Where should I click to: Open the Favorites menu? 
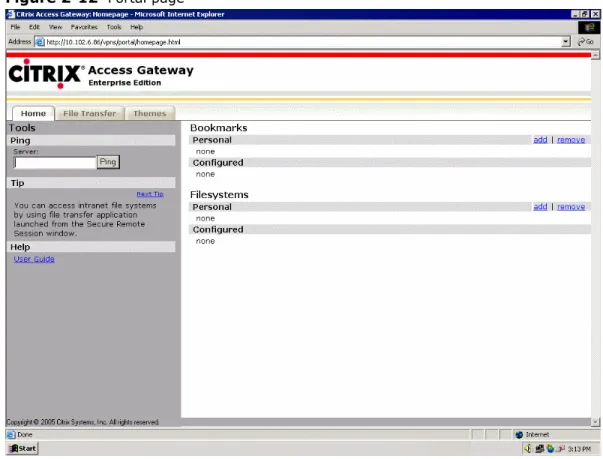click(x=84, y=27)
